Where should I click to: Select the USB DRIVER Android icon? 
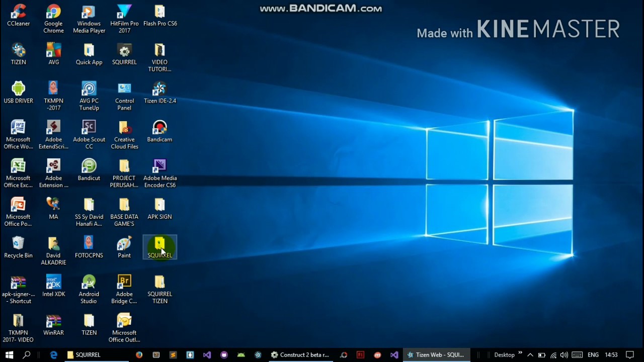[19, 93]
